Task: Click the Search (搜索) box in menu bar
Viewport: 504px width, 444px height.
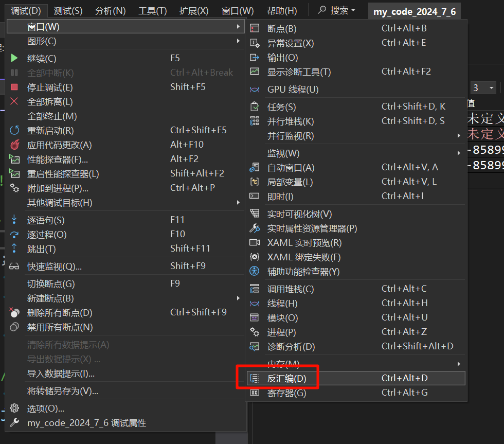Action: [x=337, y=10]
